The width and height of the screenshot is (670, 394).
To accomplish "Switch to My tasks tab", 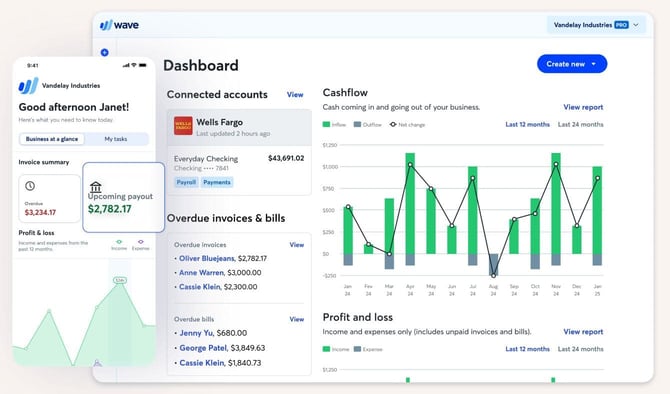I will coord(116,139).
